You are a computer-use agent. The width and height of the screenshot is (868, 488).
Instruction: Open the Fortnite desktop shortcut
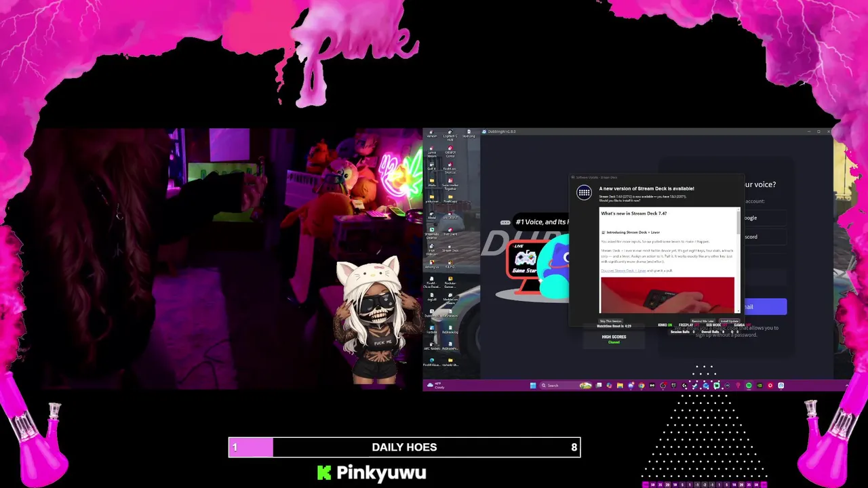tap(431, 329)
